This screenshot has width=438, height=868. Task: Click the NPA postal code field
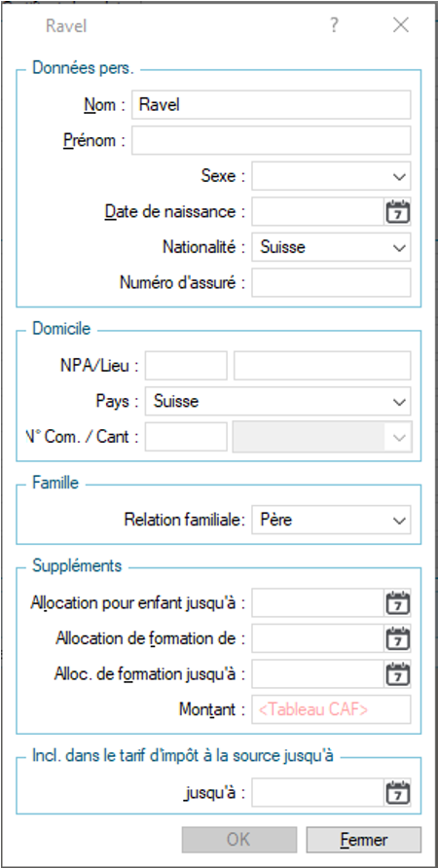click(186, 365)
